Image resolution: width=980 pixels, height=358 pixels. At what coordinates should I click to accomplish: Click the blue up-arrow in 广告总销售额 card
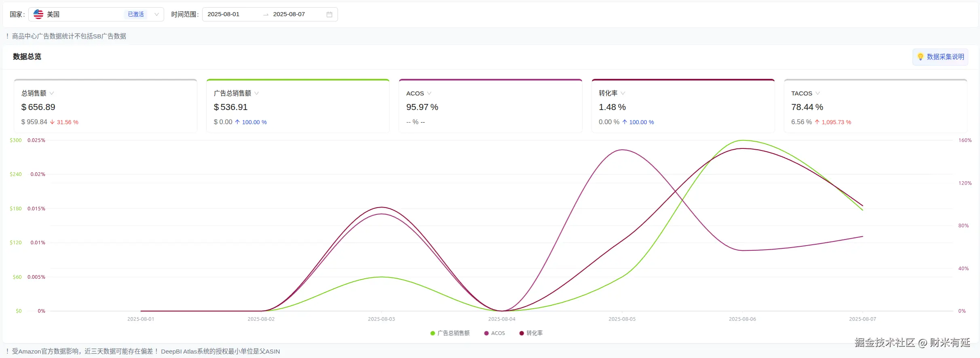click(x=237, y=122)
